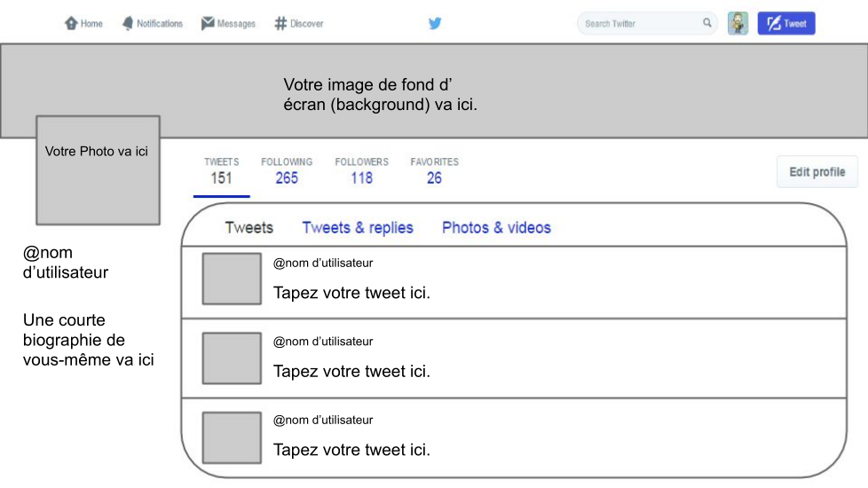This screenshot has height=488, width=868.
Task: Click the first tweet's avatar thumbnail
Action: (x=232, y=279)
